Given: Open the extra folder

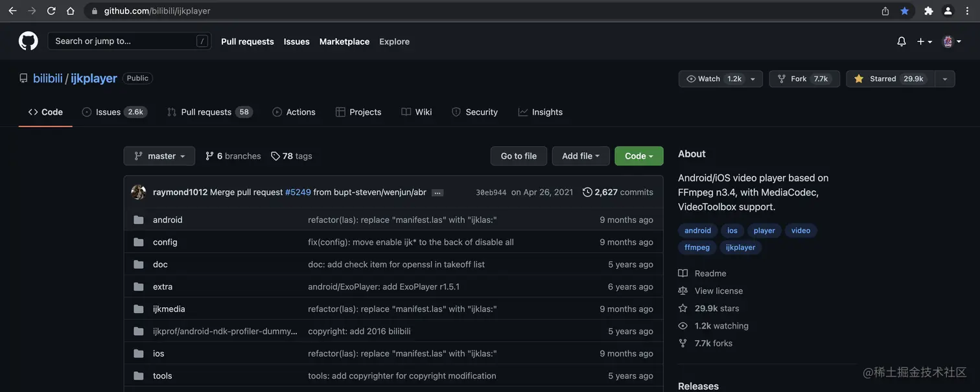Looking at the screenshot, I should [x=163, y=286].
